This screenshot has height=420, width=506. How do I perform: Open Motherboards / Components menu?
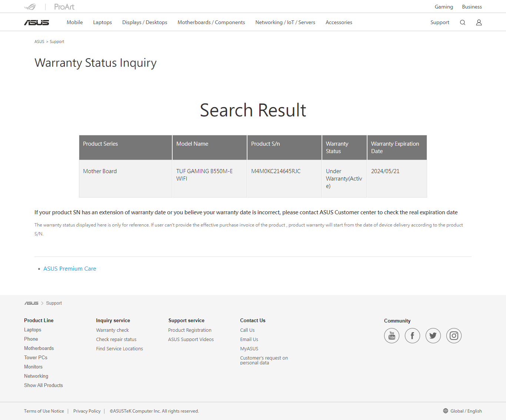(211, 22)
